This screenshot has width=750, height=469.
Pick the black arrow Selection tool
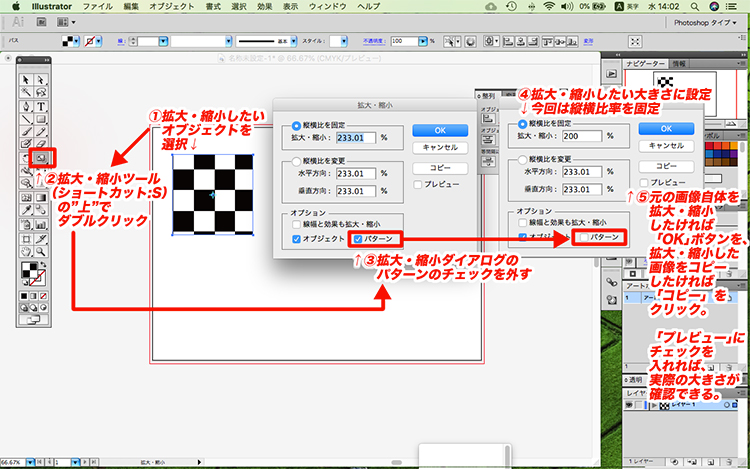point(27,80)
